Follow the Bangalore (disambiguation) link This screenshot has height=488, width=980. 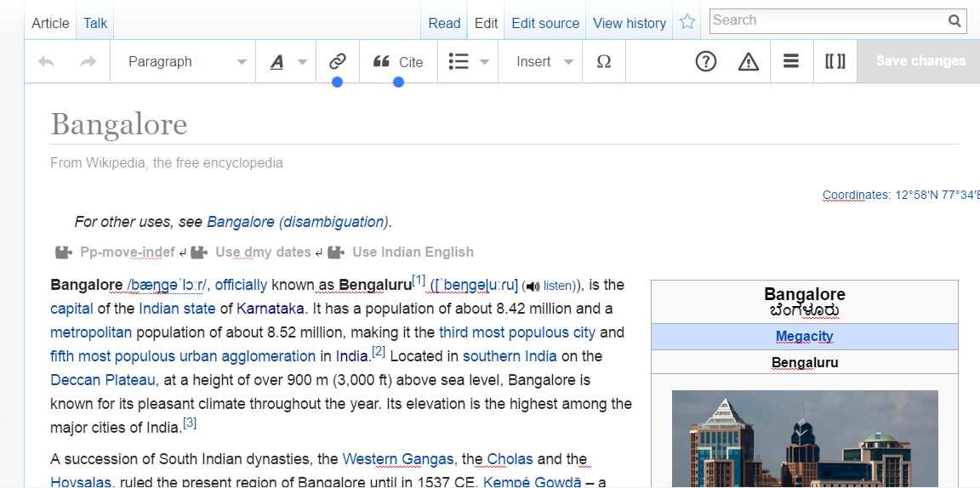pyautogui.click(x=297, y=222)
